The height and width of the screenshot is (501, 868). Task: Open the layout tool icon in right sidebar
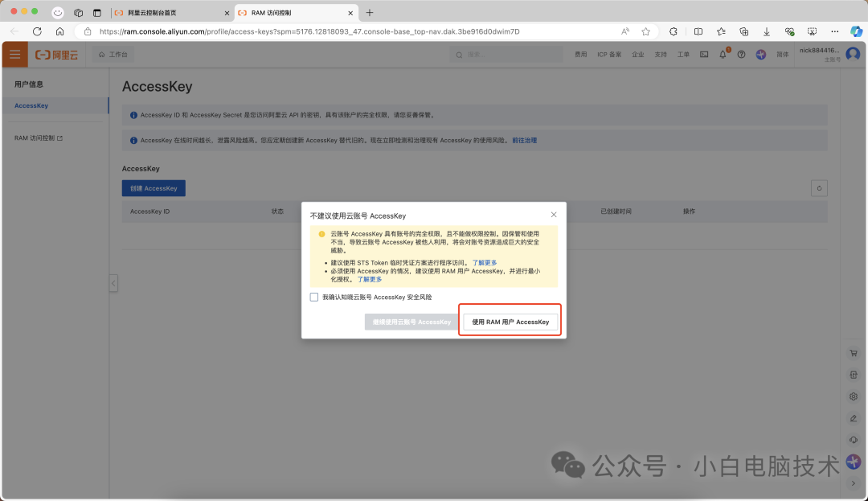[854, 375]
